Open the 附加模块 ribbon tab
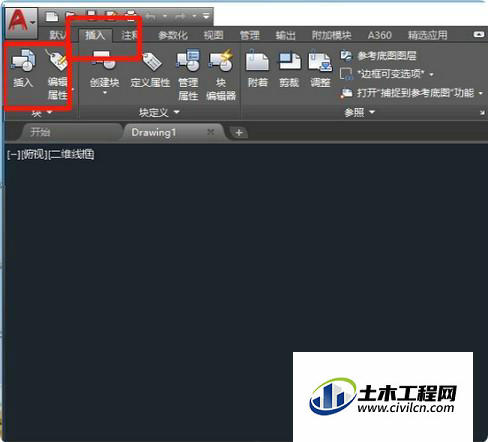Image resolution: width=488 pixels, height=442 pixels. (x=332, y=35)
